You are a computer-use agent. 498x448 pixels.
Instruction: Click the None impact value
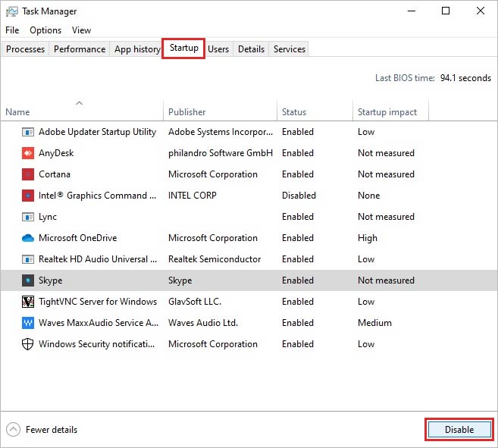(368, 196)
